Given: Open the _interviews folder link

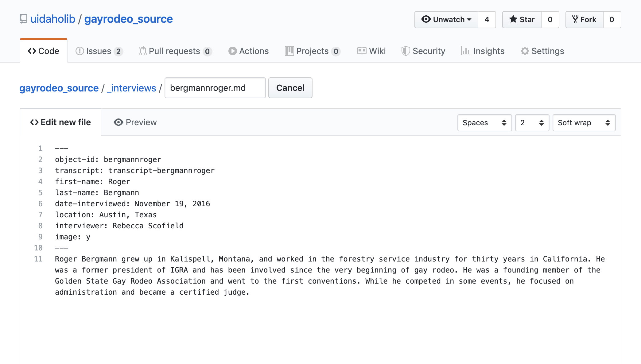Looking at the screenshot, I should click(x=131, y=88).
